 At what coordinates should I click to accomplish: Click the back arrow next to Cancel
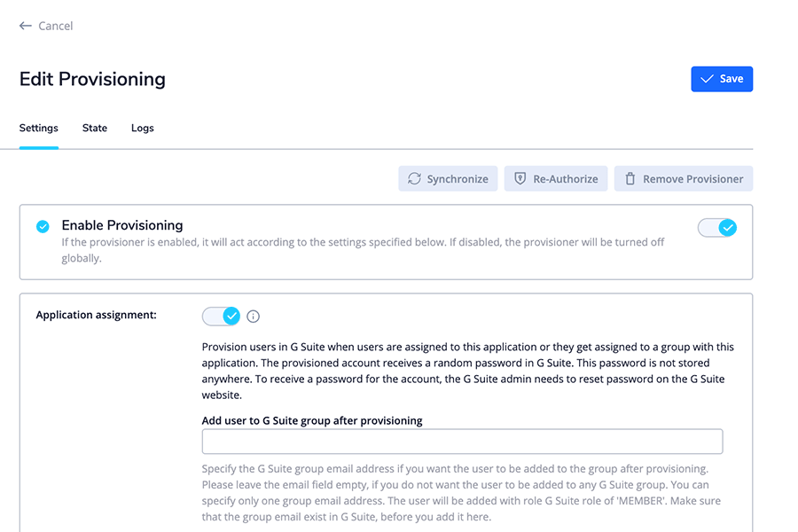click(26, 27)
